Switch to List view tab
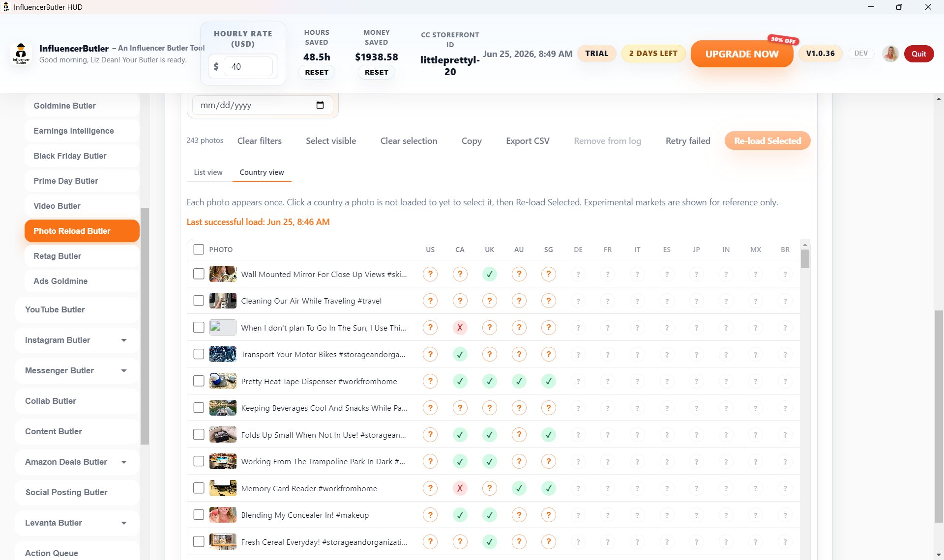 pyautogui.click(x=208, y=172)
